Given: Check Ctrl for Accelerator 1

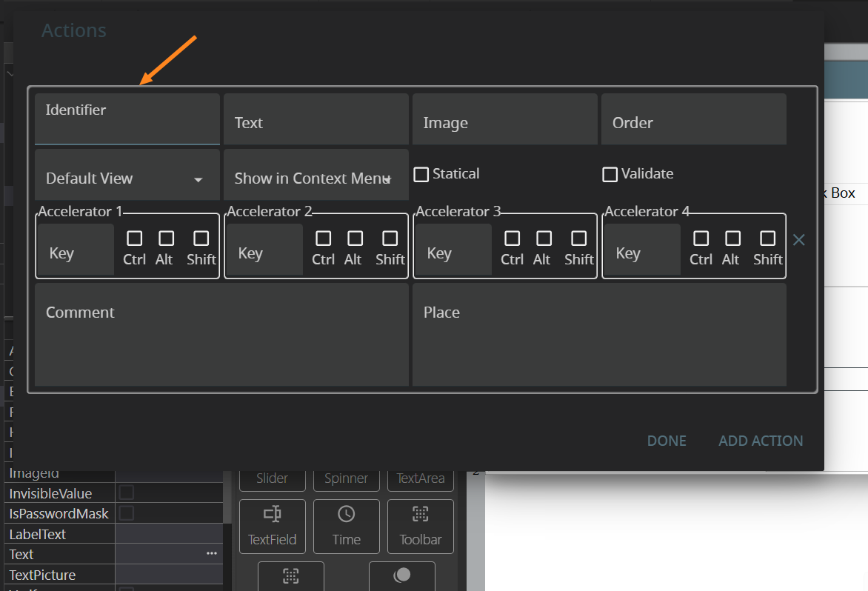Looking at the screenshot, I should [x=135, y=238].
